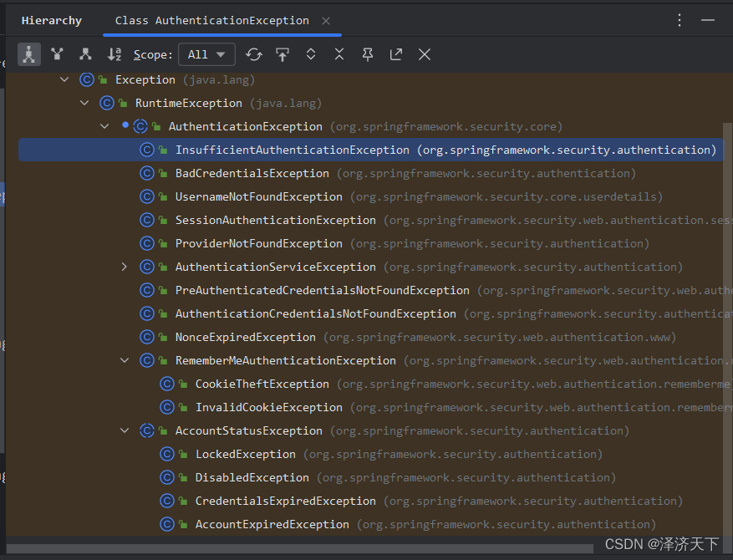
Task: Click the autoscroll to source icon
Action: 283,54
